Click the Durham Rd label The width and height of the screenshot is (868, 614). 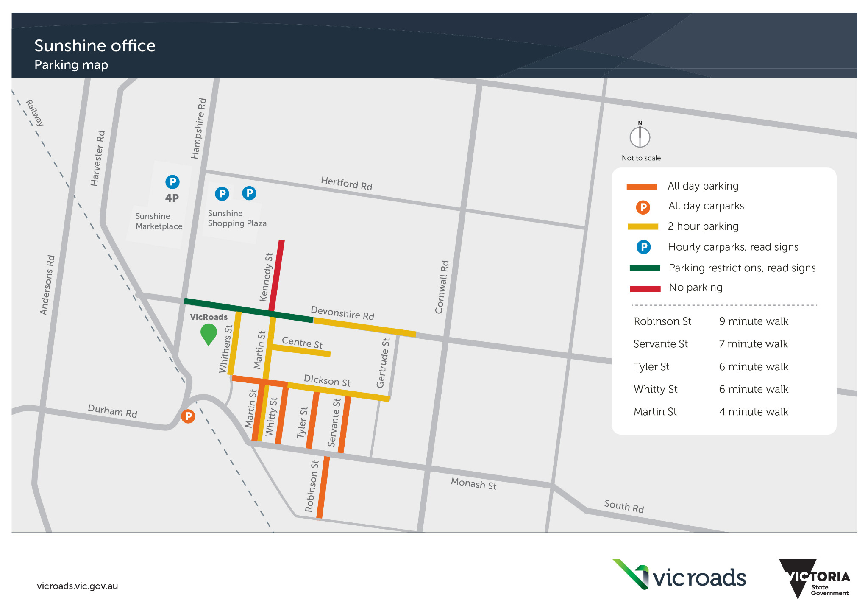tap(112, 411)
